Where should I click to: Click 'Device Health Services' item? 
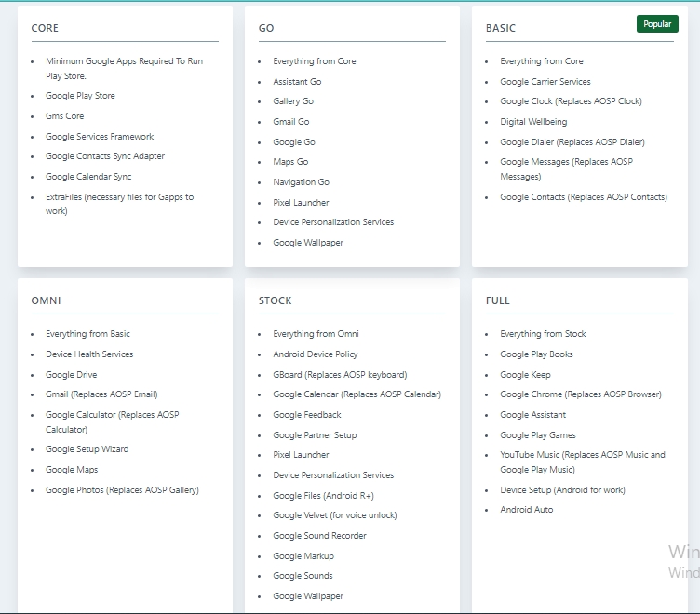point(89,354)
